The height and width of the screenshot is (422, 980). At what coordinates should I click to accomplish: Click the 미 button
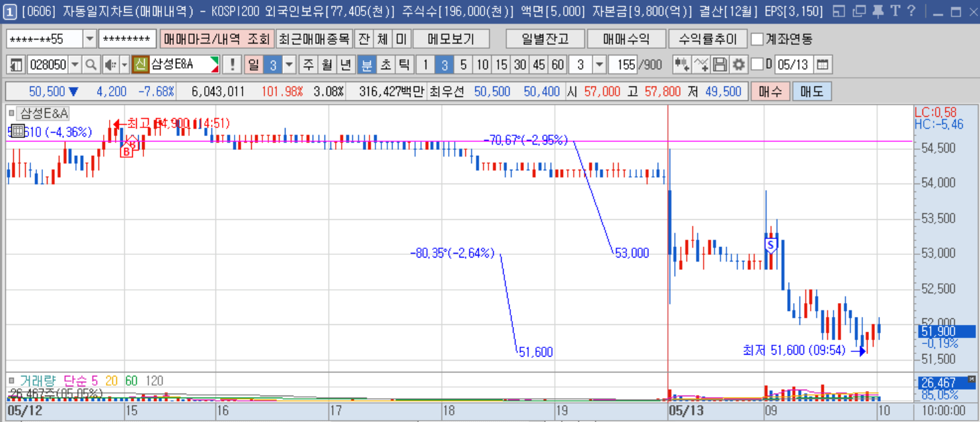point(401,39)
